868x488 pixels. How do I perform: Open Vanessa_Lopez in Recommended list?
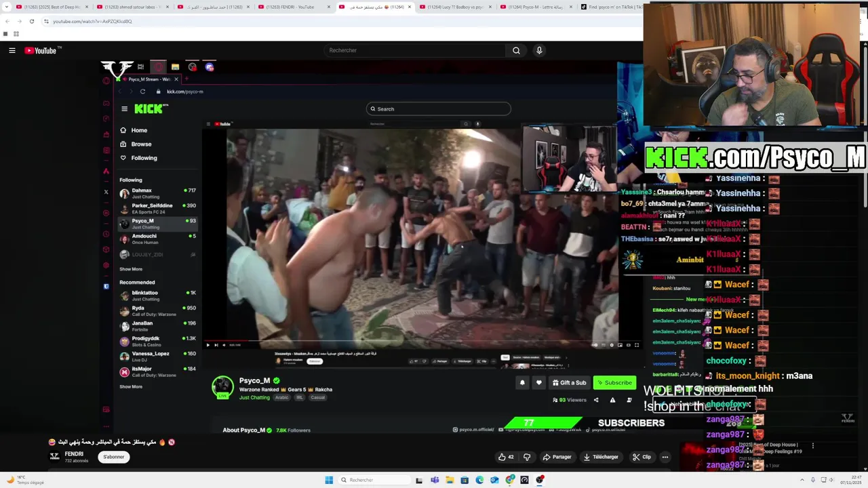coord(157,357)
